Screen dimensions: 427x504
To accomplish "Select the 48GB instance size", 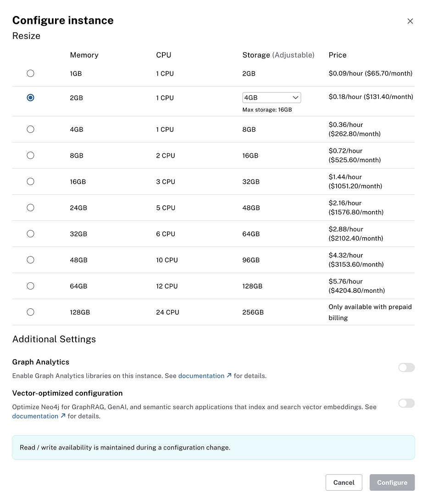I will [x=30, y=260].
